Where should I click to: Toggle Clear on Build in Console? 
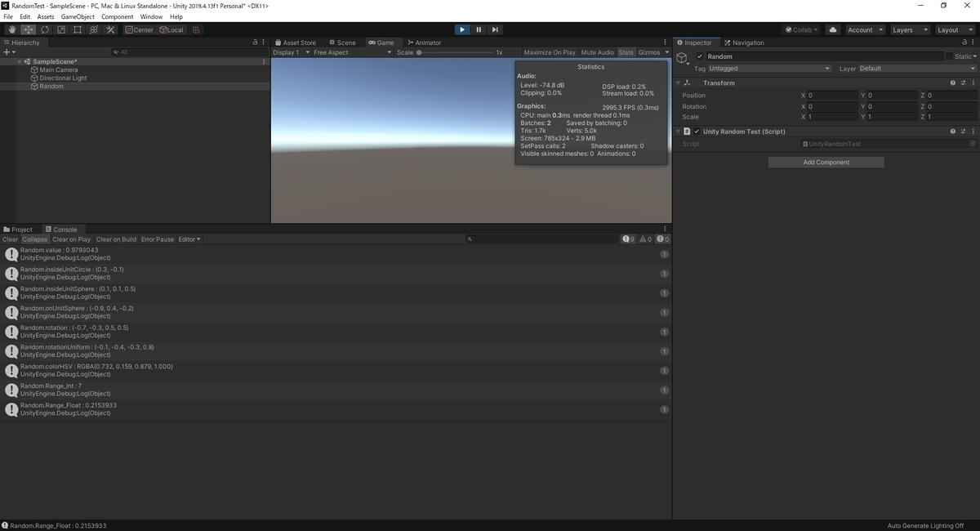coord(117,239)
